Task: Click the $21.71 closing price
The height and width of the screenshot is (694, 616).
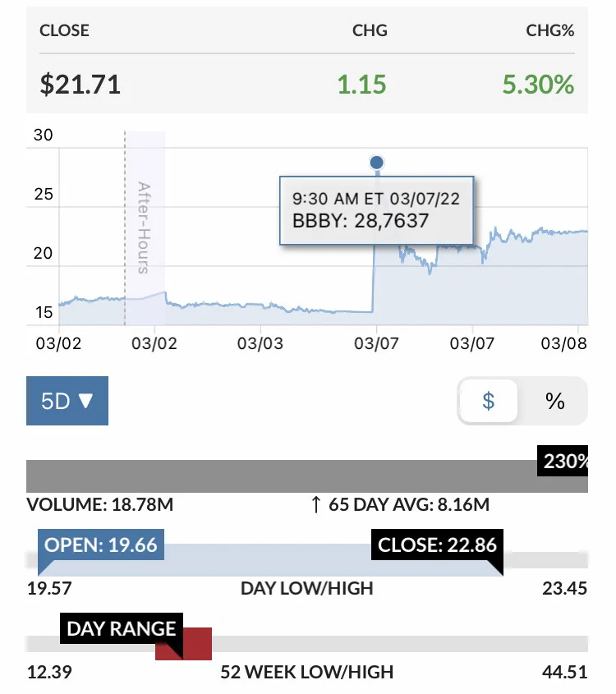Action: tap(80, 84)
